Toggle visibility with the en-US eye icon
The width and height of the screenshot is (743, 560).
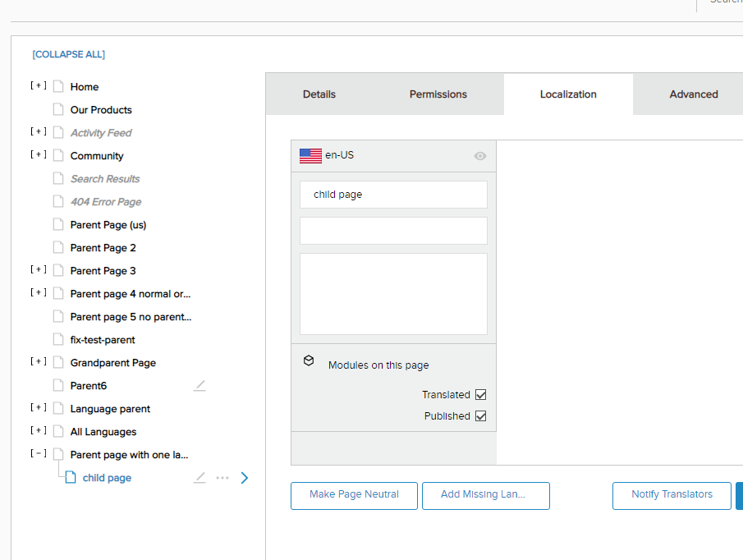479,155
